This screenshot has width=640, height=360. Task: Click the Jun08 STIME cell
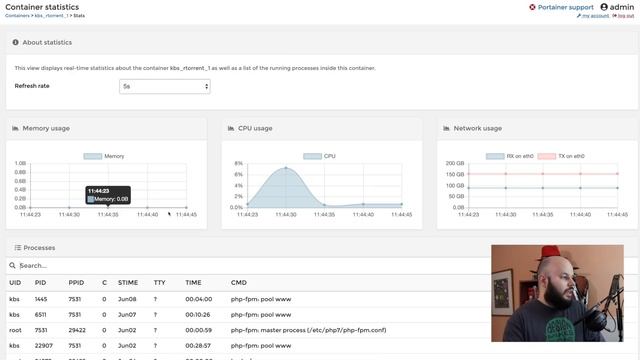[127, 299]
